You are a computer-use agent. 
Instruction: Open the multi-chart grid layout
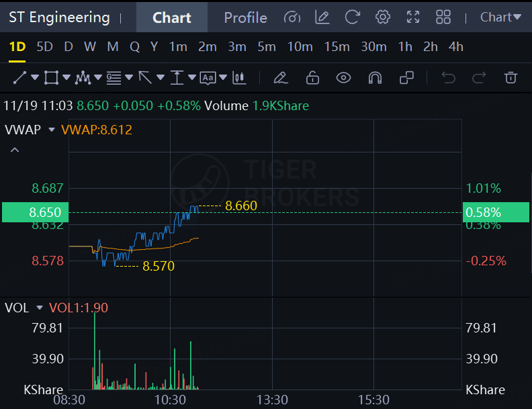[x=443, y=17]
